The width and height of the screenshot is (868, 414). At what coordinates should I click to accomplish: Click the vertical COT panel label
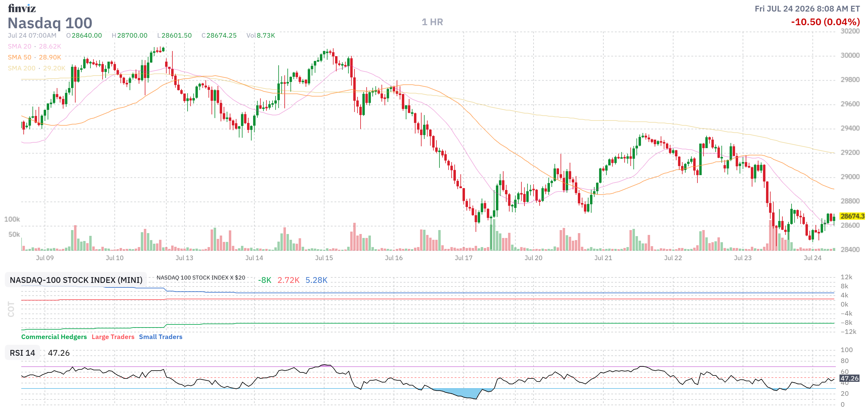[11, 309]
